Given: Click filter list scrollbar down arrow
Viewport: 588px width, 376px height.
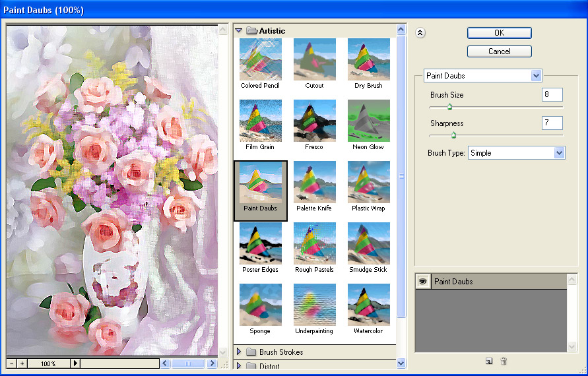Looking at the screenshot, I should tap(401, 363).
